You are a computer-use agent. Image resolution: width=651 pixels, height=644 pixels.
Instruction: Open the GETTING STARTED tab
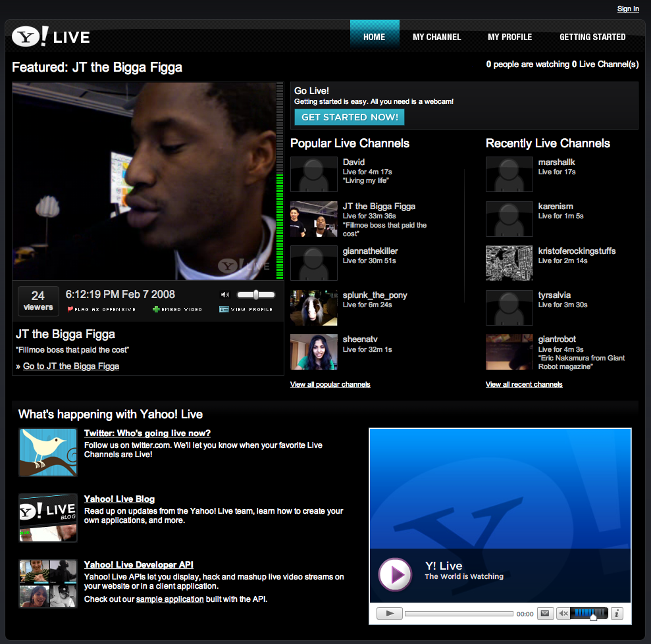592,37
